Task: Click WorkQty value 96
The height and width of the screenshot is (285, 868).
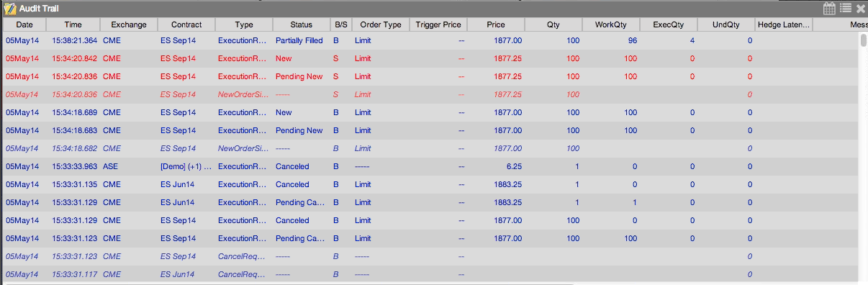Action: (632, 40)
